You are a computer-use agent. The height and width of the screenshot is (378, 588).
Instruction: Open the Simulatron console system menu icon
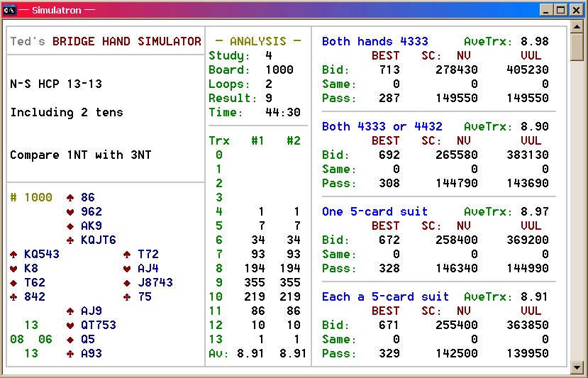click(9, 10)
